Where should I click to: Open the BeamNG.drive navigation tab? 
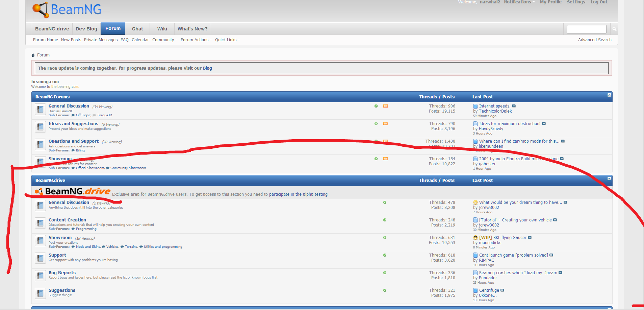pyautogui.click(x=52, y=29)
